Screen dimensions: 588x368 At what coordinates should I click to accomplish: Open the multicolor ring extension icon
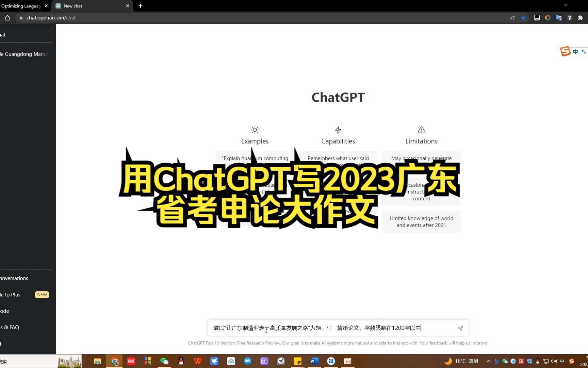click(548, 18)
